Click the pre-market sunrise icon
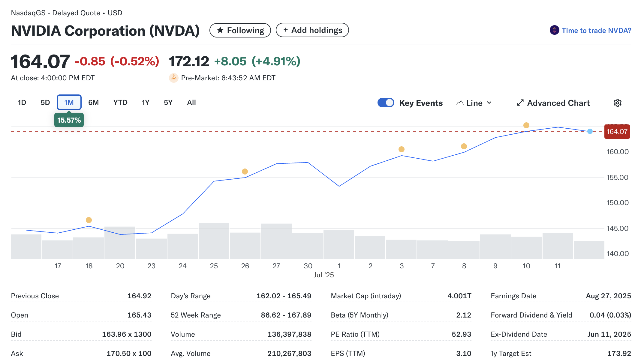 tap(173, 78)
